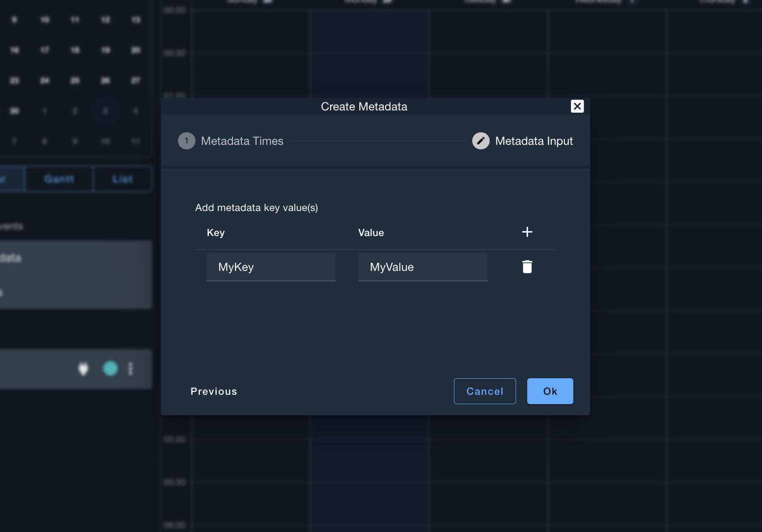Screen dimensions: 762x532
Task: Pick date 19 in mini calendar
Action: [106, 50]
